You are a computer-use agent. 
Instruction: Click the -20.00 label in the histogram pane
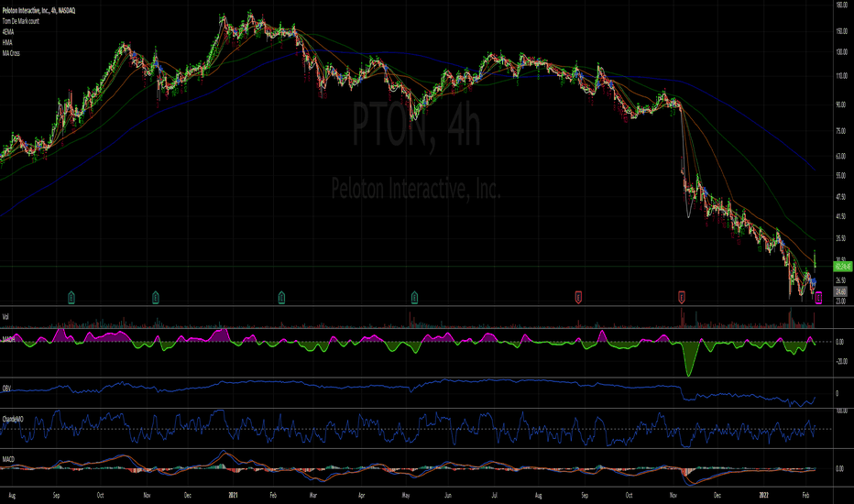tap(840, 361)
